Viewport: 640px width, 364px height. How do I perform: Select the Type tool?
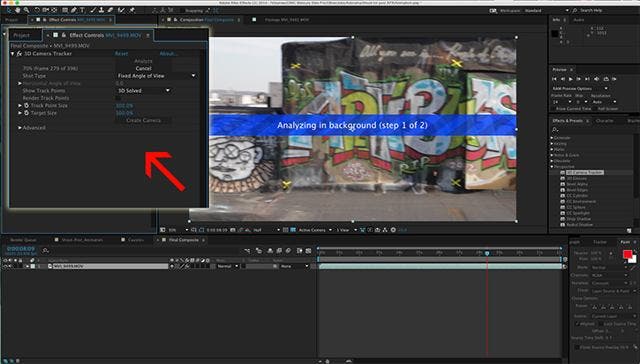(x=82, y=10)
